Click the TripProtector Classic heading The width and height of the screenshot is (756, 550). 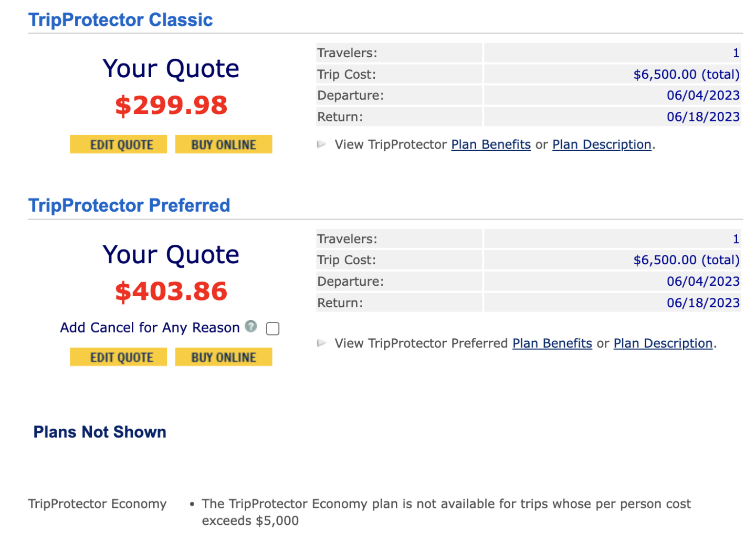[121, 20]
